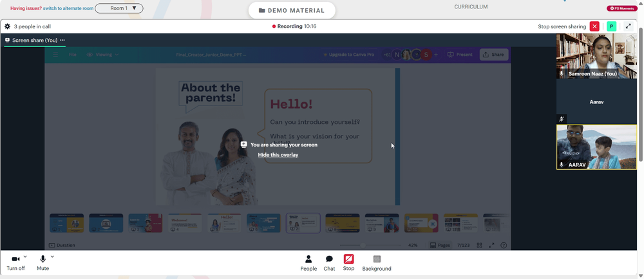Open the Chat panel
Screen dimensions: 644x279
tap(329, 263)
